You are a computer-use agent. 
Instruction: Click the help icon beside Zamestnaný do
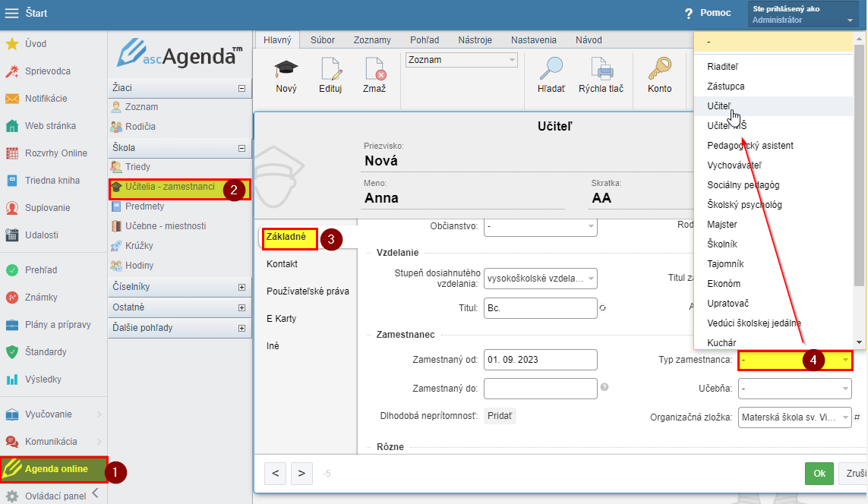tap(604, 387)
